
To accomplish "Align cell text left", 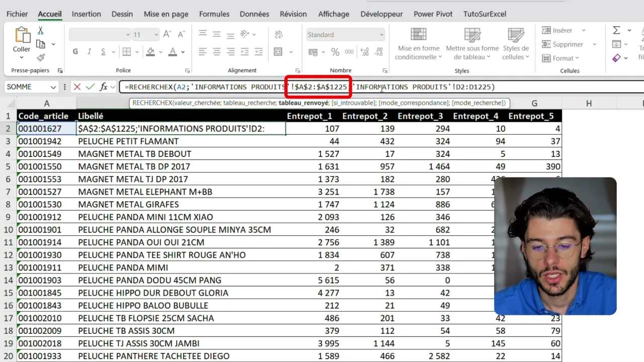I will [x=203, y=51].
